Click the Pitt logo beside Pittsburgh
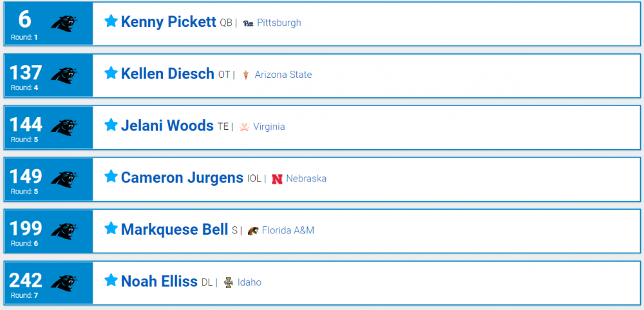 (248, 23)
